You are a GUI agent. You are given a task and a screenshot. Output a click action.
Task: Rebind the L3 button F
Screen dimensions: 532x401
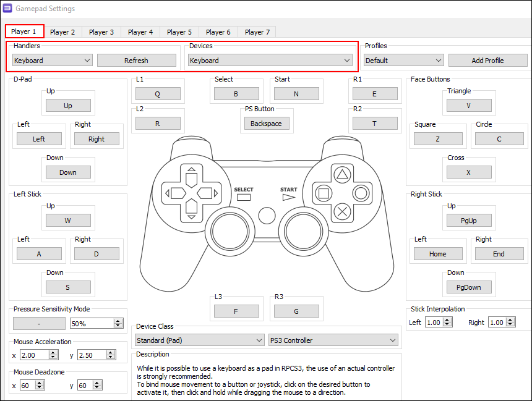[x=236, y=311]
